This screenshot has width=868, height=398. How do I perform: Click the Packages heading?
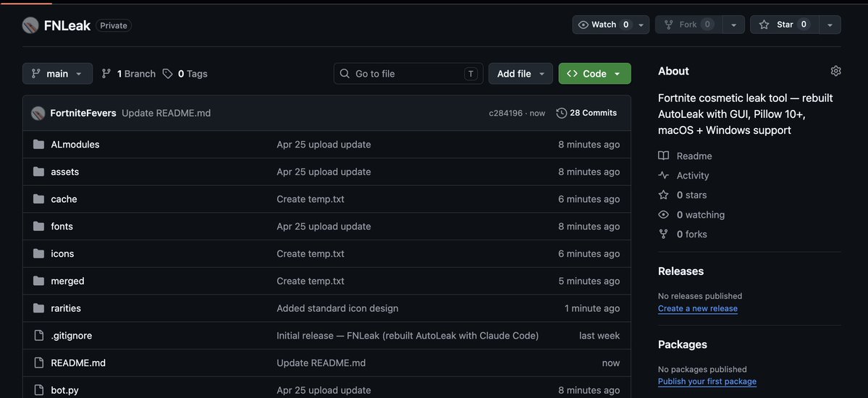[683, 344]
